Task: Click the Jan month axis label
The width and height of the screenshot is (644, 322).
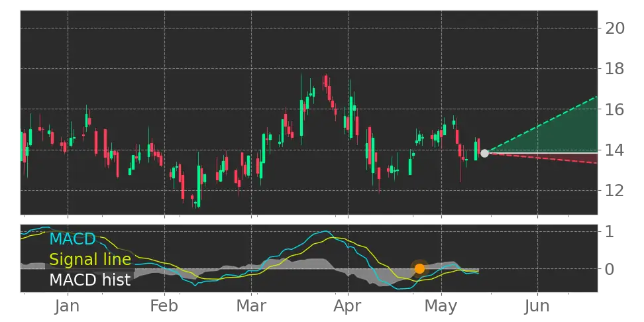Action: (68, 306)
